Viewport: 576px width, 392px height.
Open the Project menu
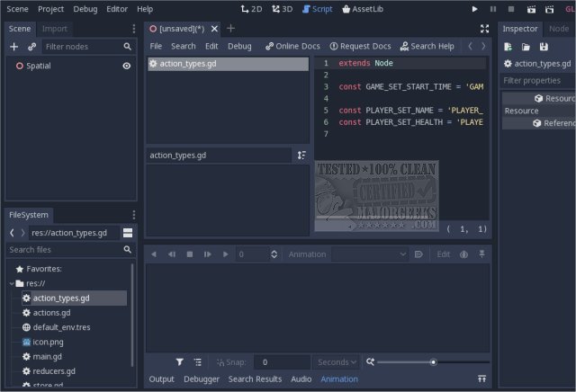pos(50,9)
